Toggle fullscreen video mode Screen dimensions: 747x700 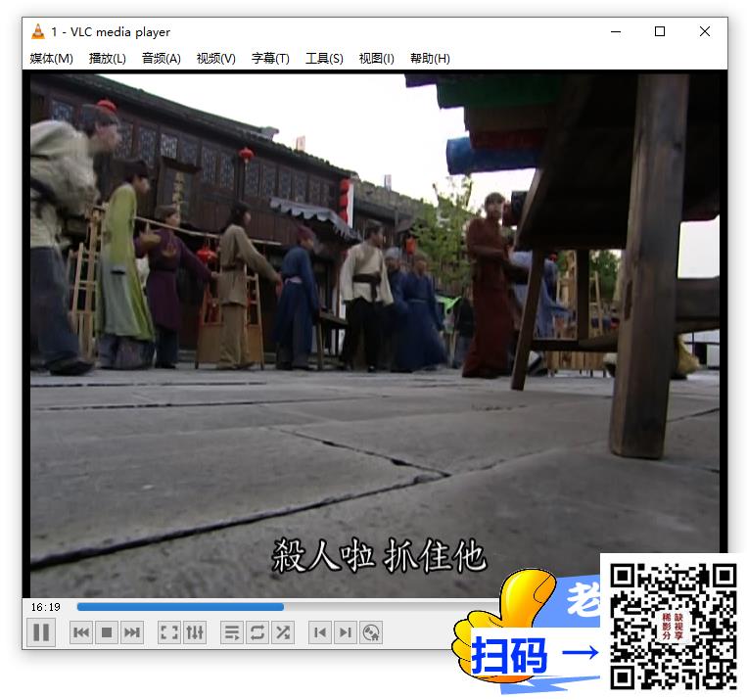click(169, 632)
